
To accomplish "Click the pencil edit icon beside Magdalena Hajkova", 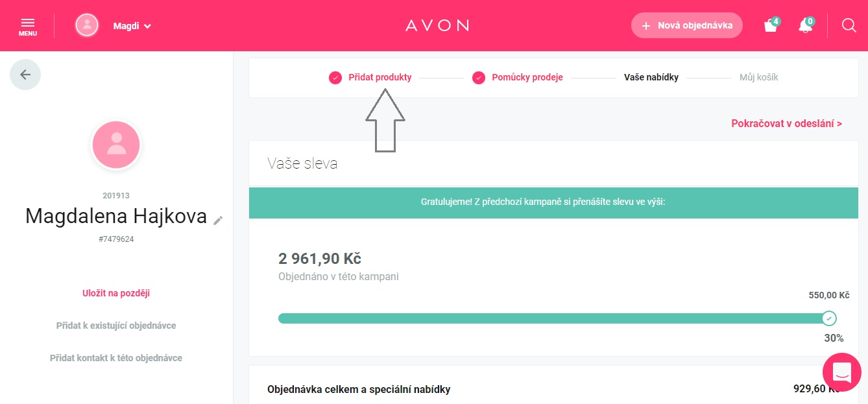I will point(218,220).
